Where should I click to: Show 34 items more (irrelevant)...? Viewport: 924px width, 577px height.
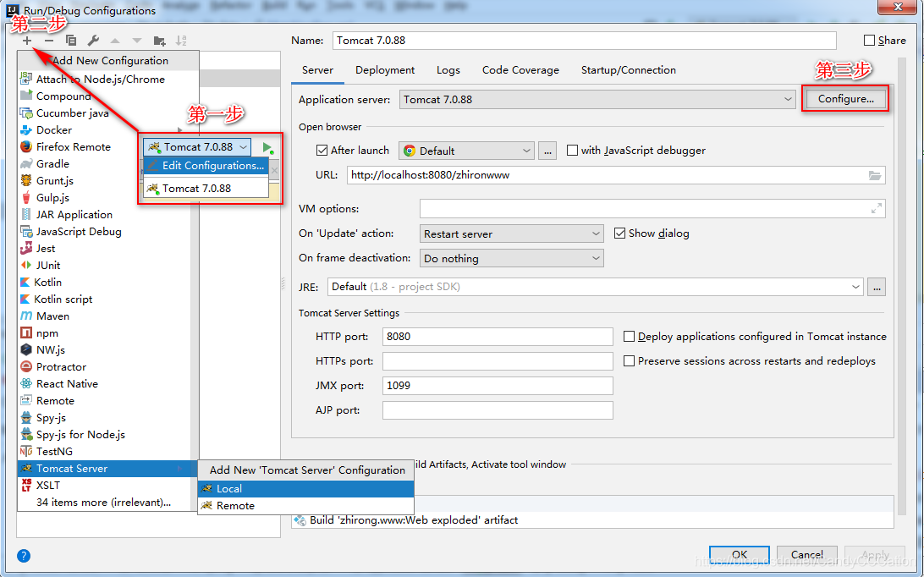(x=104, y=503)
